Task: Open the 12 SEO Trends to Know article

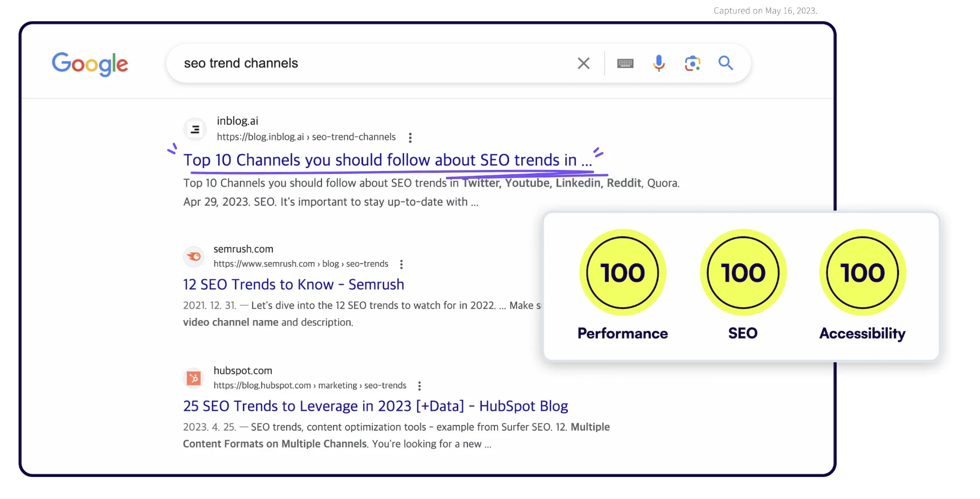Action: [293, 284]
